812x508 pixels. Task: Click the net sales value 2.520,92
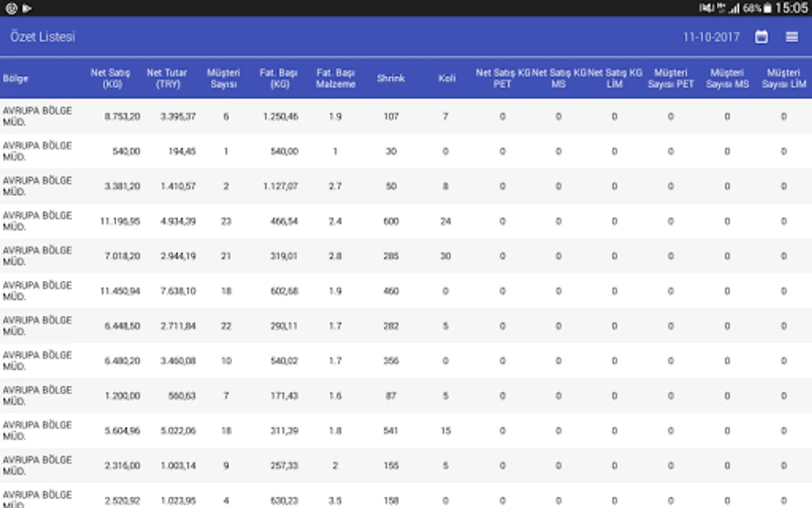click(x=122, y=501)
